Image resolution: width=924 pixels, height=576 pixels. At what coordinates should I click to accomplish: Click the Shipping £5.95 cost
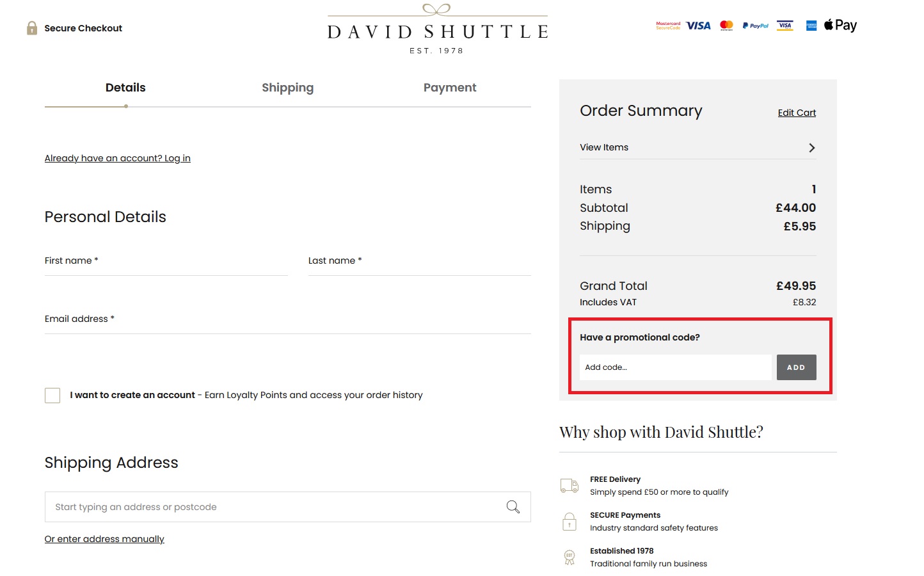800,227
